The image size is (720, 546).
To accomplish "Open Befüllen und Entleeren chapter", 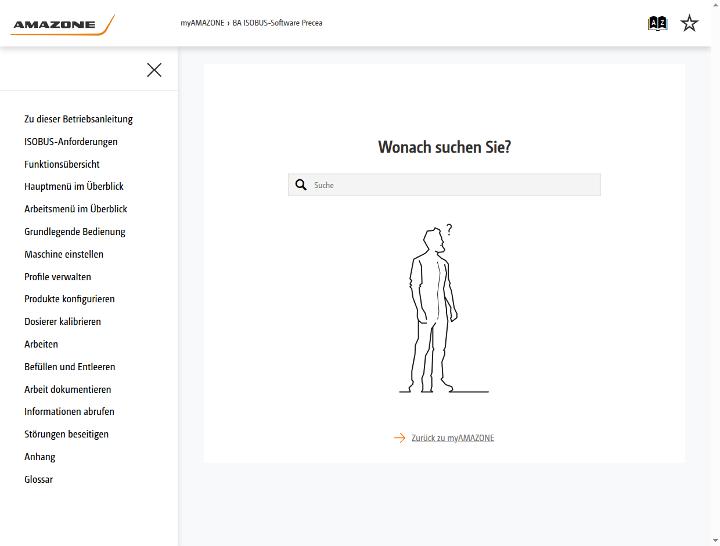I will 70,366.
